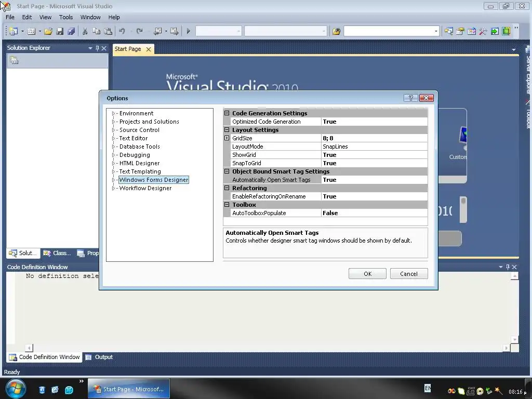Click the Undo arrow icon

click(122, 31)
